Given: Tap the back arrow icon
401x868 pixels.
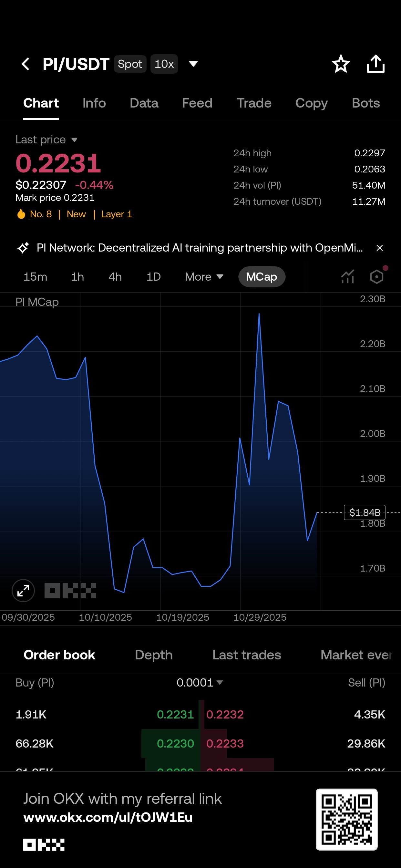Looking at the screenshot, I should pos(26,64).
